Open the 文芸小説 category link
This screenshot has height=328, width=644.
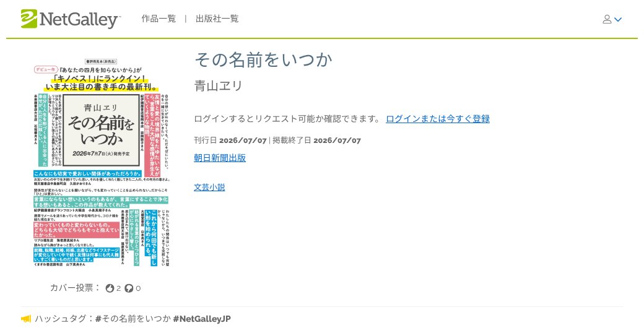pyautogui.click(x=209, y=187)
